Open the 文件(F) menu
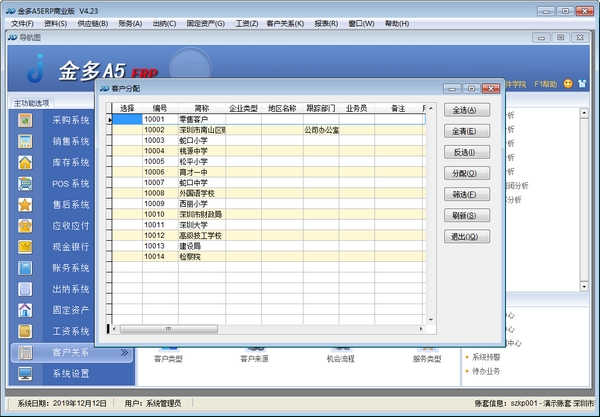Image resolution: width=600 pixels, height=417 pixels. tap(22, 24)
